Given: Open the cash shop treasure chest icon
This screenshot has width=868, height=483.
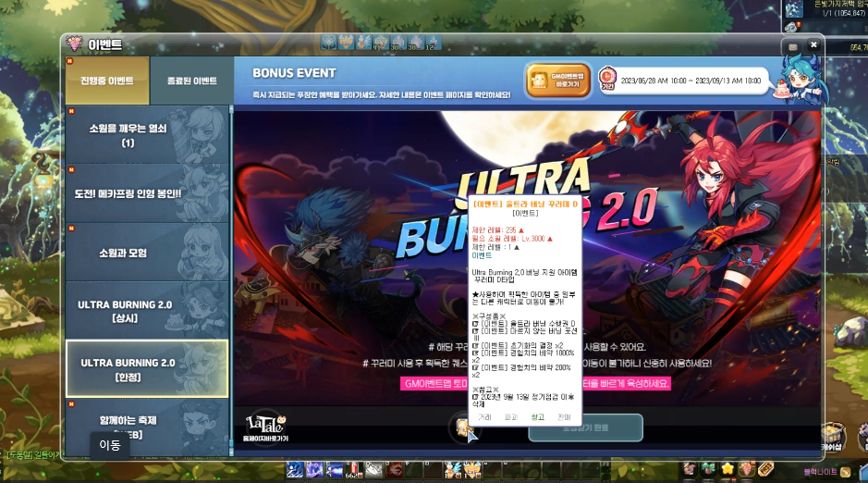Looking at the screenshot, I should pos(835,436).
